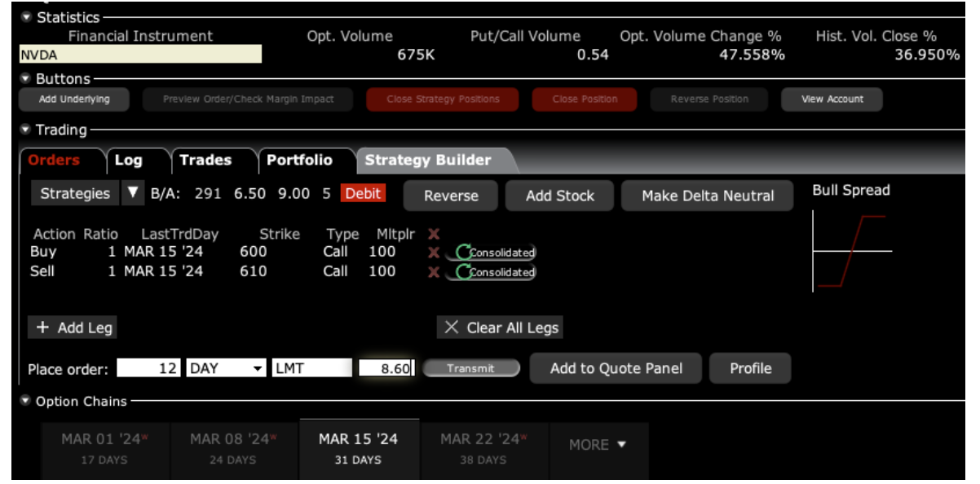Collapse the Statistics section
The height and width of the screenshot is (484, 980).
[x=26, y=17]
